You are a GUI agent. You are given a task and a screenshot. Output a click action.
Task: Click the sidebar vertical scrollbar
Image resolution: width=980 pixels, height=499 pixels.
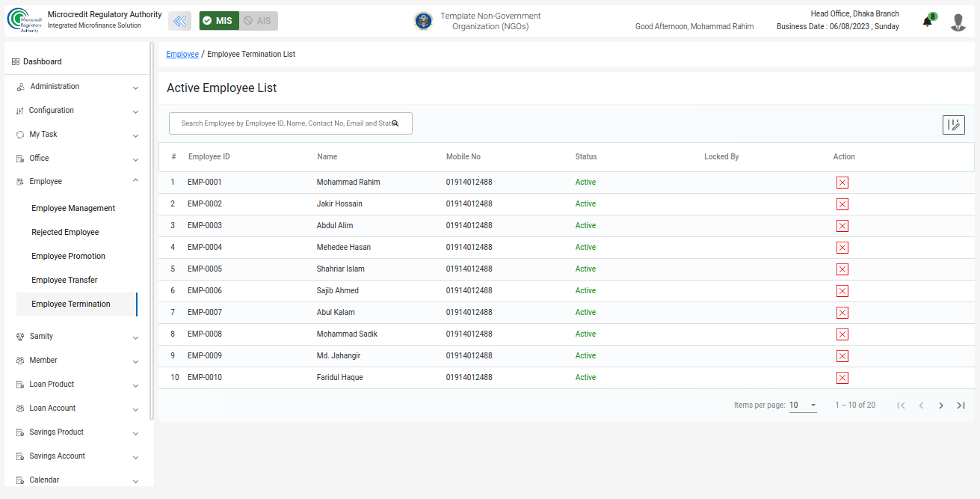pos(152,232)
